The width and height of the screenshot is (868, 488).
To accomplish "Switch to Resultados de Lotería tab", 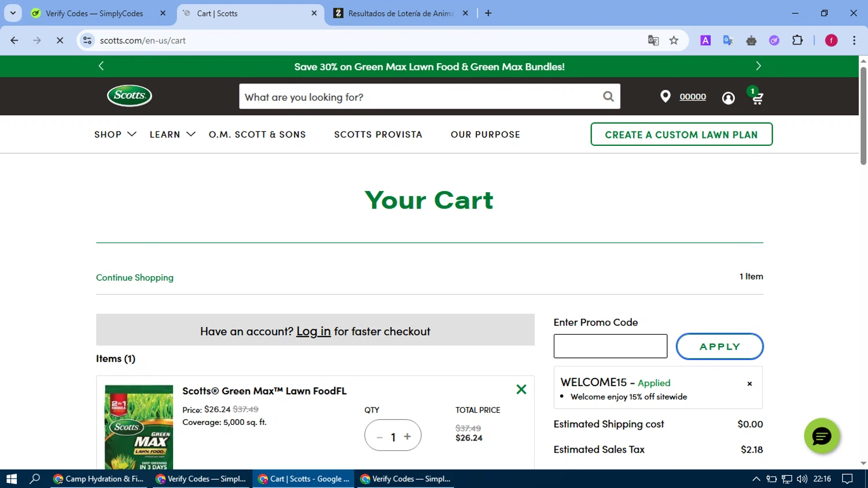I will (x=401, y=13).
